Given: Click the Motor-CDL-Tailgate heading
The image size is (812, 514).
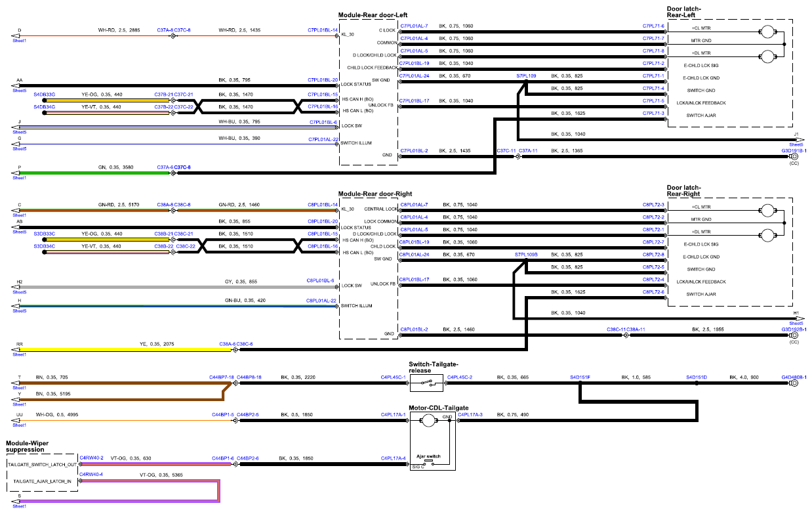Looking at the screenshot, I should 439,408.
